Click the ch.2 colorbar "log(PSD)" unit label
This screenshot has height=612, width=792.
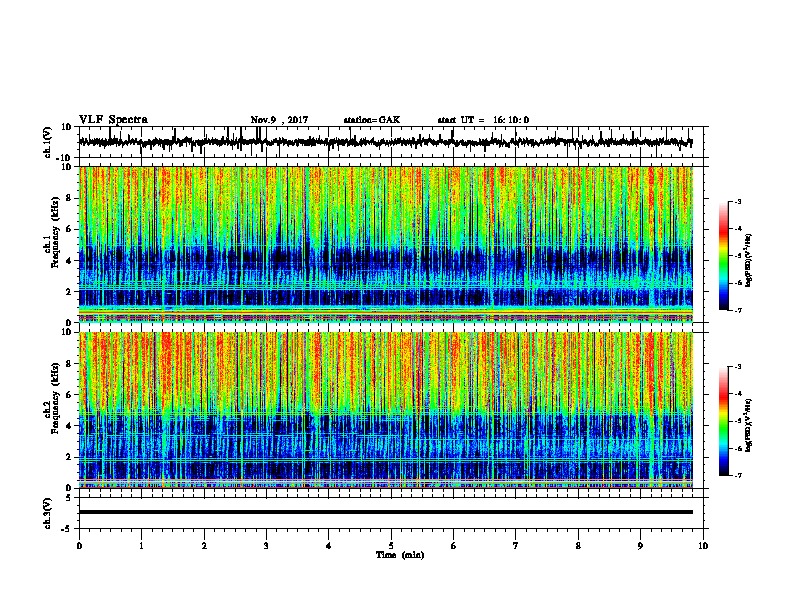point(749,425)
